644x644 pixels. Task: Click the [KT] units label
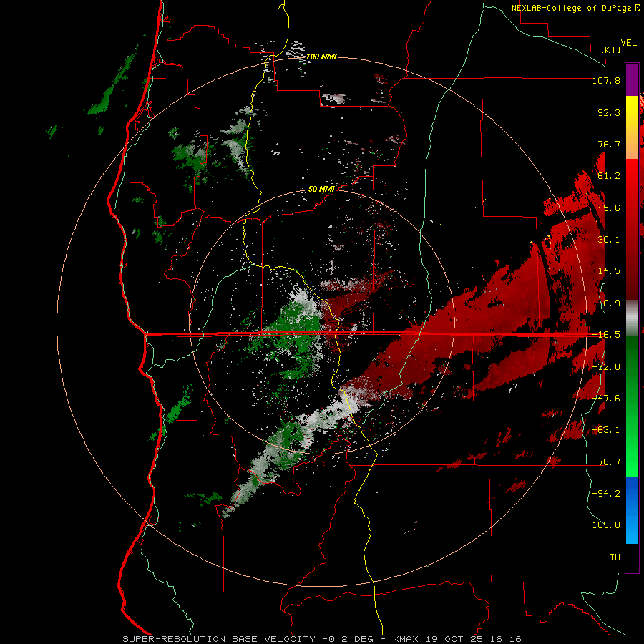click(x=610, y=49)
